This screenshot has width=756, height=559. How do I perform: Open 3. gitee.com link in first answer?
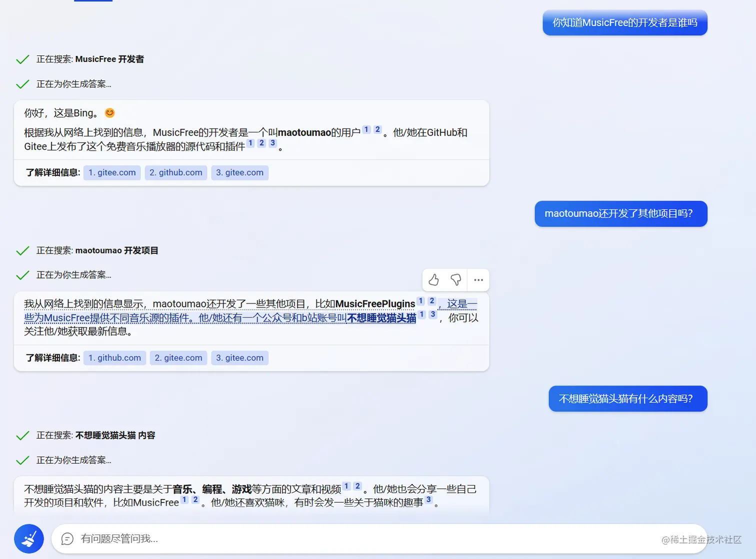click(x=240, y=172)
